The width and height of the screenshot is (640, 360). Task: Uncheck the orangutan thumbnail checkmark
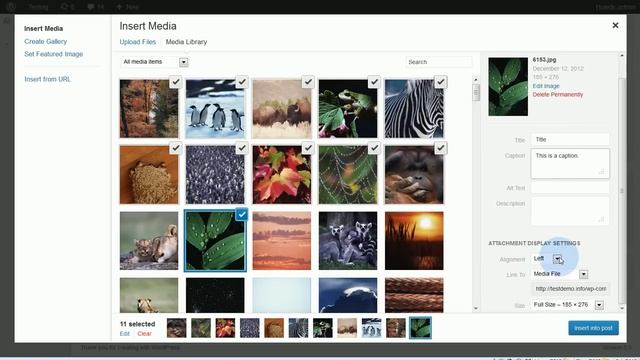[x=440, y=148]
